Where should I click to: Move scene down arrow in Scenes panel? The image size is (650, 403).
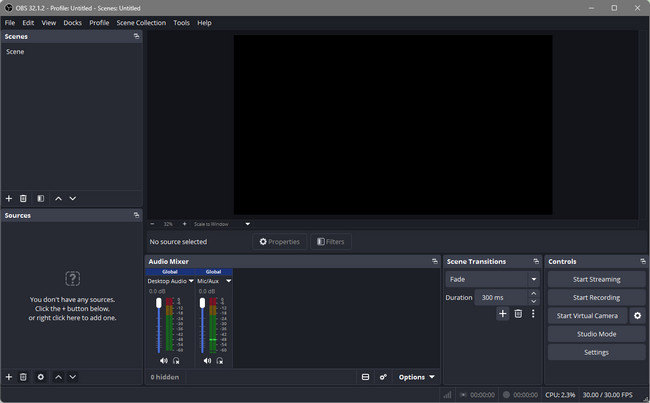click(x=73, y=199)
